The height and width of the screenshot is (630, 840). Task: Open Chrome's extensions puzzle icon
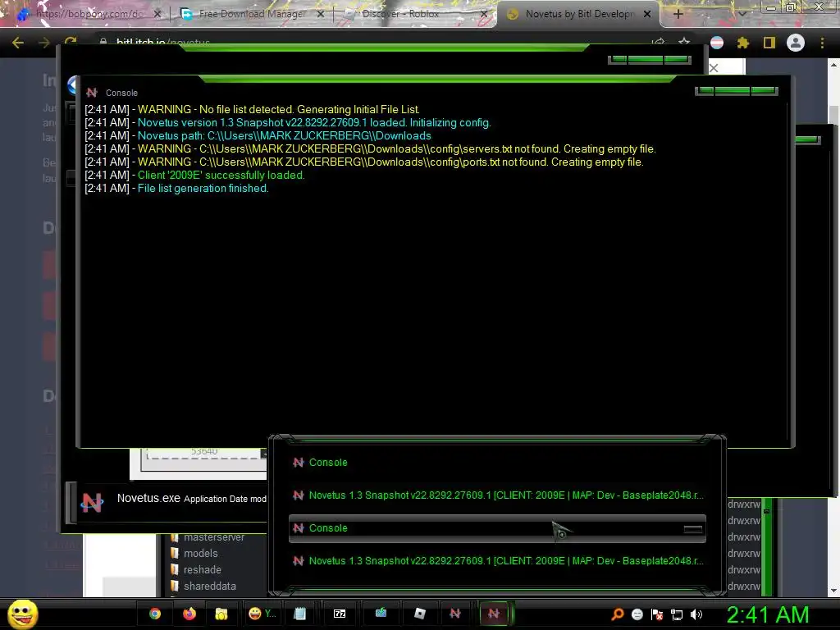pos(743,43)
